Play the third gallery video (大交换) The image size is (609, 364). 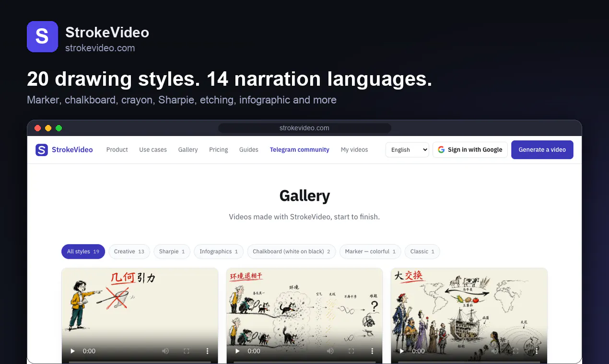[402, 351]
